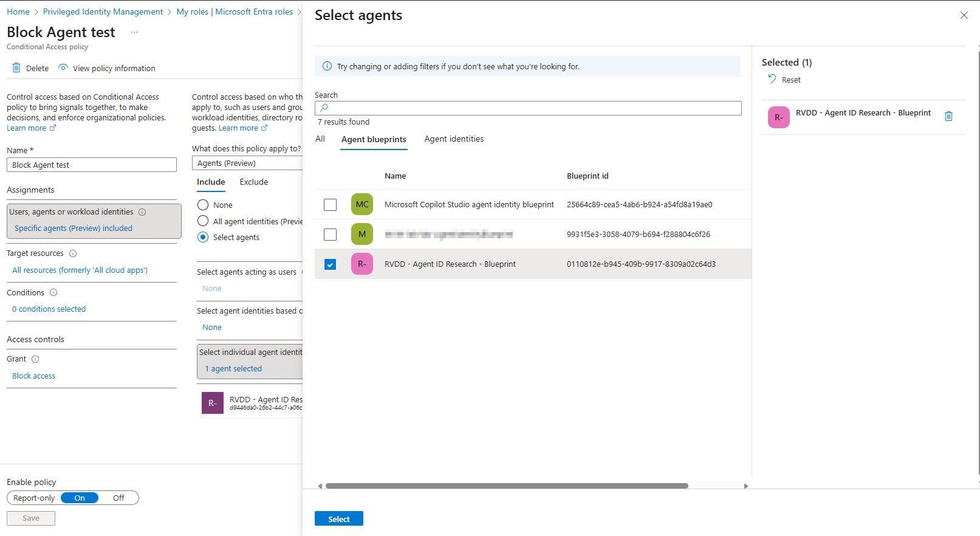Open All resources target selection link
980x536 pixels.
tap(80, 270)
